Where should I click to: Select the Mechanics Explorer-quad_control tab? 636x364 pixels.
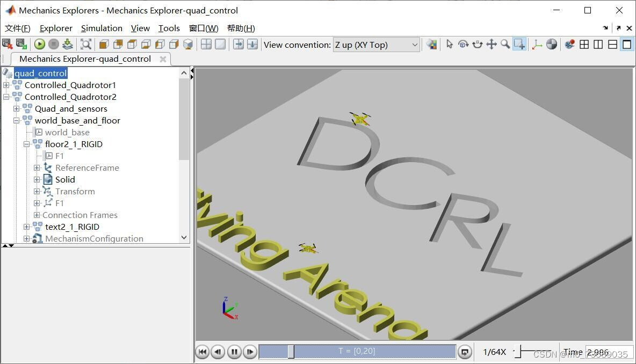coord(85,59)
